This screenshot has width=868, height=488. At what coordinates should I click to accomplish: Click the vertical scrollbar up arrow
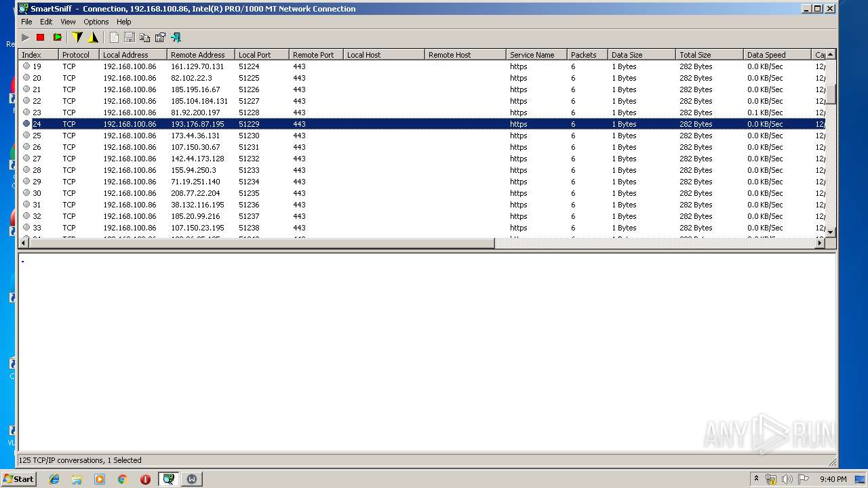pos(831,54)
